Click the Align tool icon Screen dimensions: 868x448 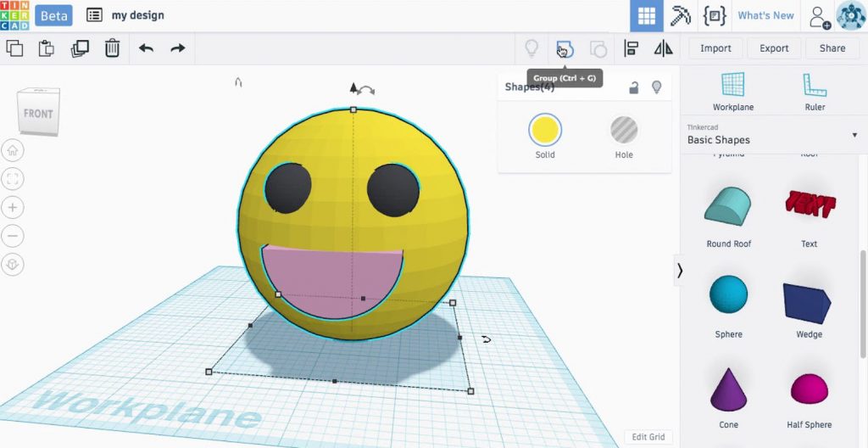click(x=632, y=49)
